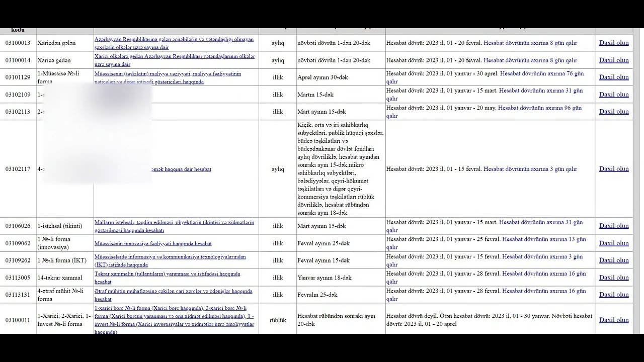Screen dimensions: 644x362
Task: Select code cell 03100013
Action: pos(18,43)
